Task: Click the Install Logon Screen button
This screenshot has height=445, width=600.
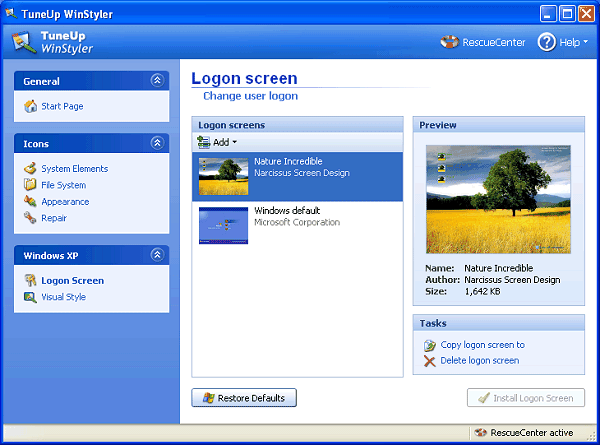Action: click(526, 398)
